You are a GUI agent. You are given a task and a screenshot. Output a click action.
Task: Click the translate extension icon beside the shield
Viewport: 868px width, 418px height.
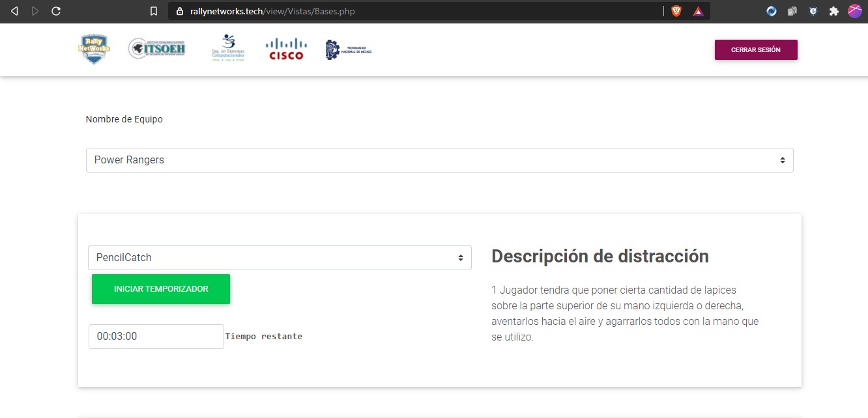698,11
